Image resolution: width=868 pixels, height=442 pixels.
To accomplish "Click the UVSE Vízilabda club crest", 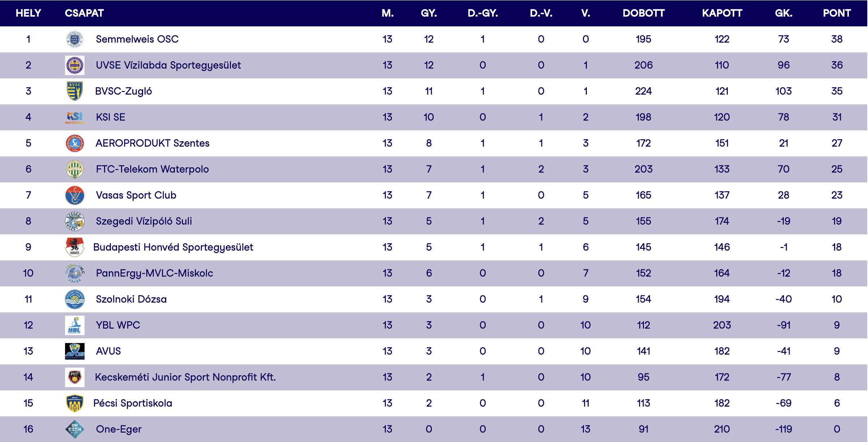I will [x=75, y=65].
